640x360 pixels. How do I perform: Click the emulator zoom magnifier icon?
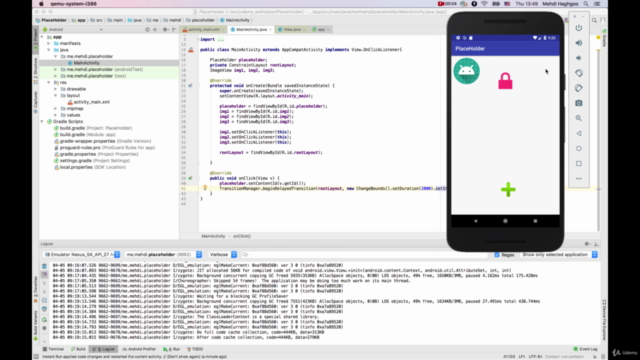(579, 118)
